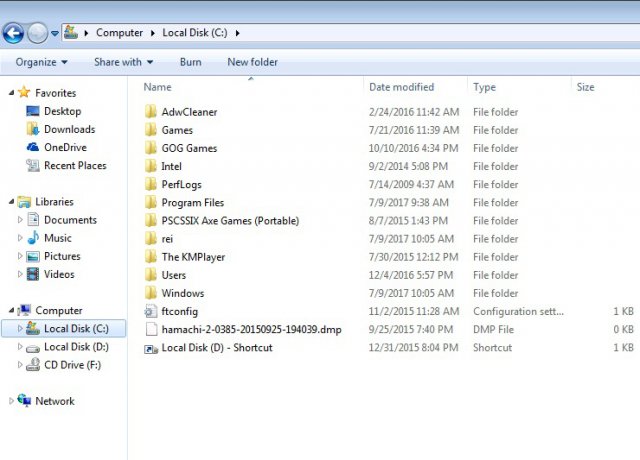Click the Forward navigation arrow button
Viewport: 640px width, 460px height.
pyautogui.click(x=37, y=33)
